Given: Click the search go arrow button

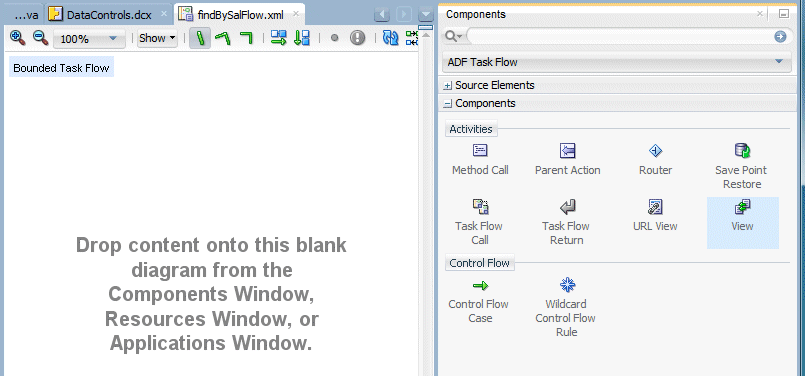Looking at the screenshot, I should pyautogui.click(x=780, y=36).
